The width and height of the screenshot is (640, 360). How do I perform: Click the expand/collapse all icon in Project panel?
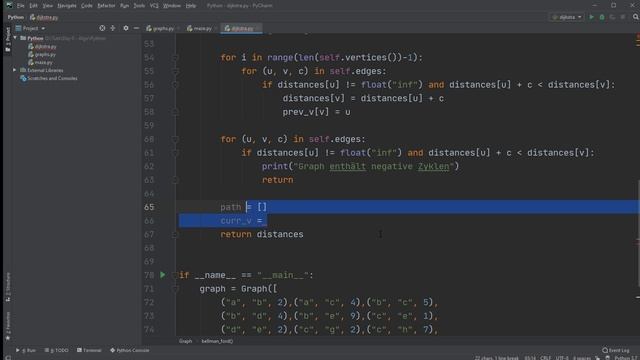coord(113,28)
